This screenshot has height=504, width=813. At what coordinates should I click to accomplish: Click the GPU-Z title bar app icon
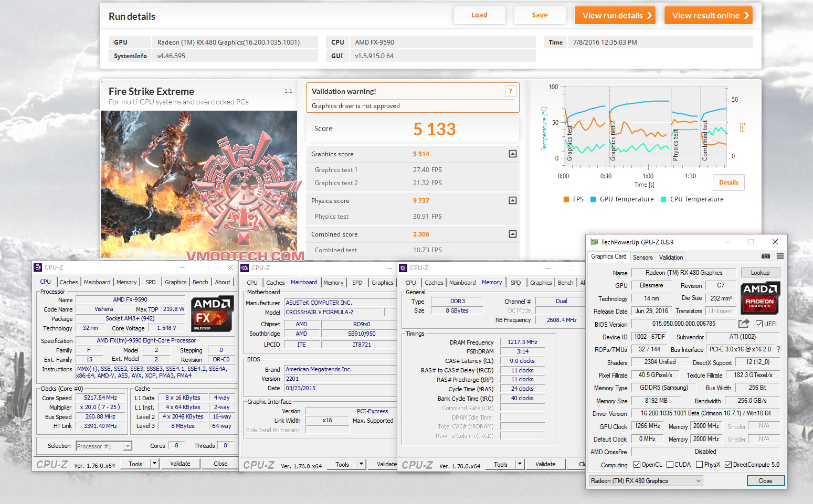click(x=594, y=242)
